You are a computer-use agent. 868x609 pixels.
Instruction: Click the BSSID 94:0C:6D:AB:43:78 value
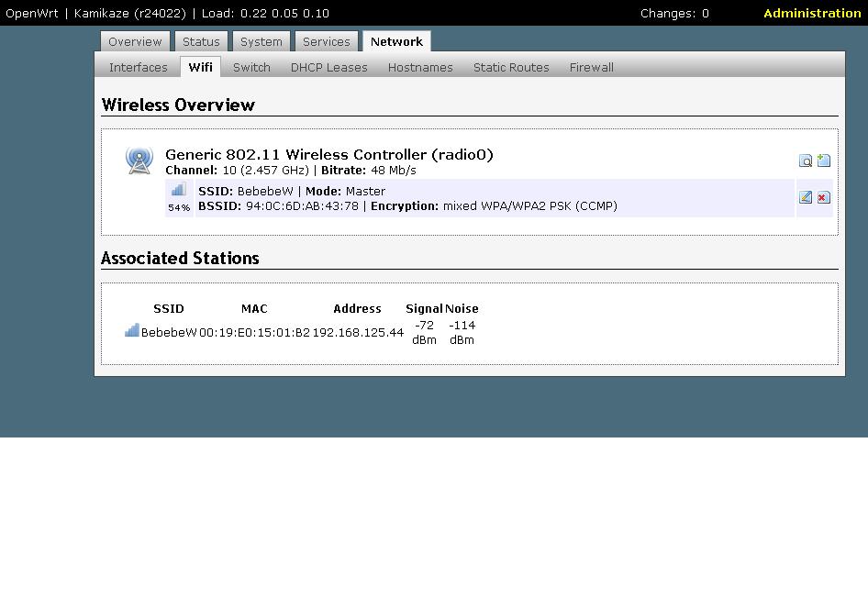click(x=302, y=205)
